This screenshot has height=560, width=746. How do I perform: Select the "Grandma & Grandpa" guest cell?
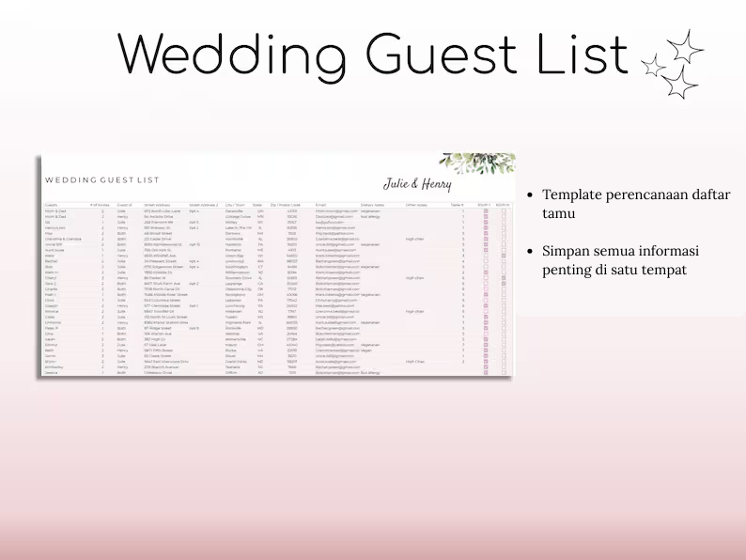[63, 239]
